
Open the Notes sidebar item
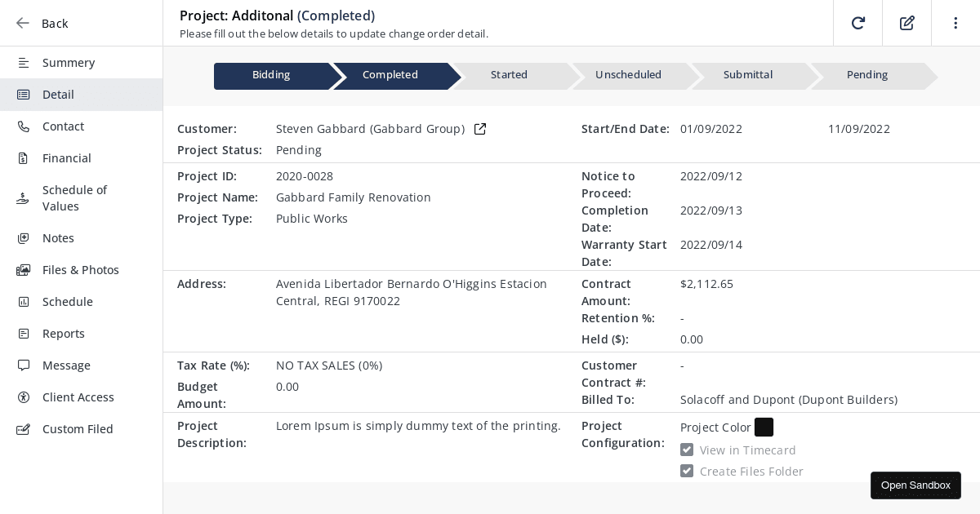[x=58, y=238]
